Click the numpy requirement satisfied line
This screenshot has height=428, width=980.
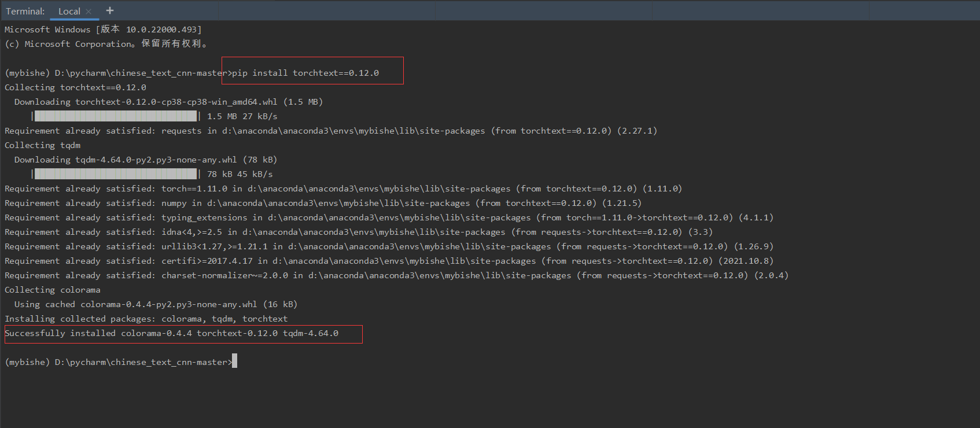pyautogui.click(x=323, y=203)
